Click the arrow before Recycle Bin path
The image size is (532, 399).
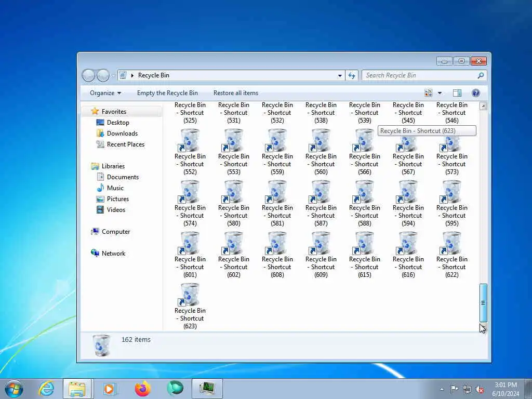132,75
